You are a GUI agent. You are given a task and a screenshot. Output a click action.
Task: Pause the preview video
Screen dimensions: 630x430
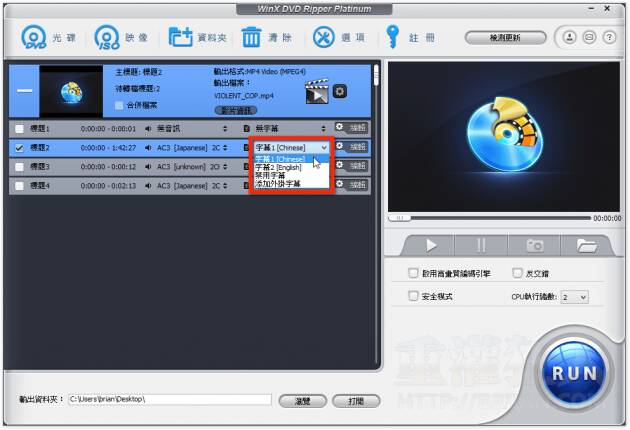pos(481,245)
